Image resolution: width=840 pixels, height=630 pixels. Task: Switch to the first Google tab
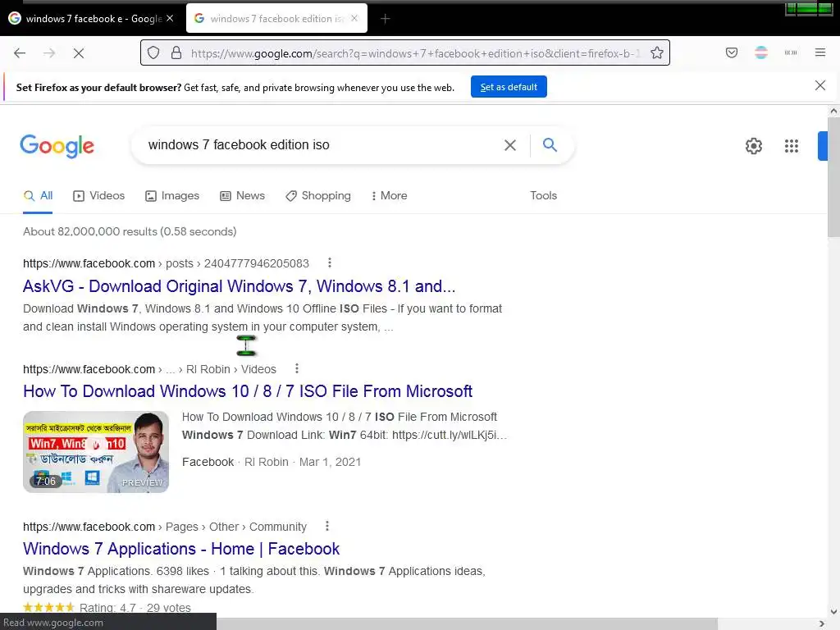pyautogui.click(x=91, y=19)
